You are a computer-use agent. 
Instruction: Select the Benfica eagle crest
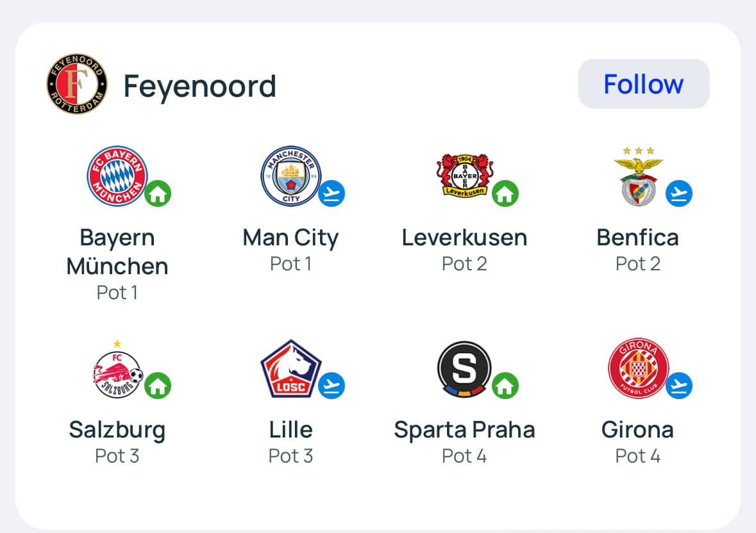638,177
